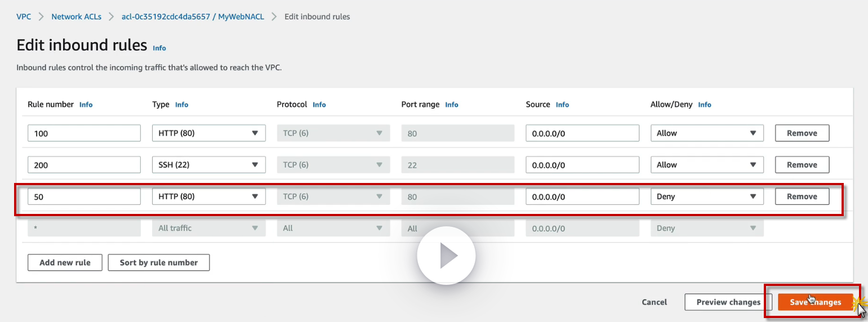Open the Type dropdown for rule 100
This screenshot has height=322, width=868.
tap(208, 133)
